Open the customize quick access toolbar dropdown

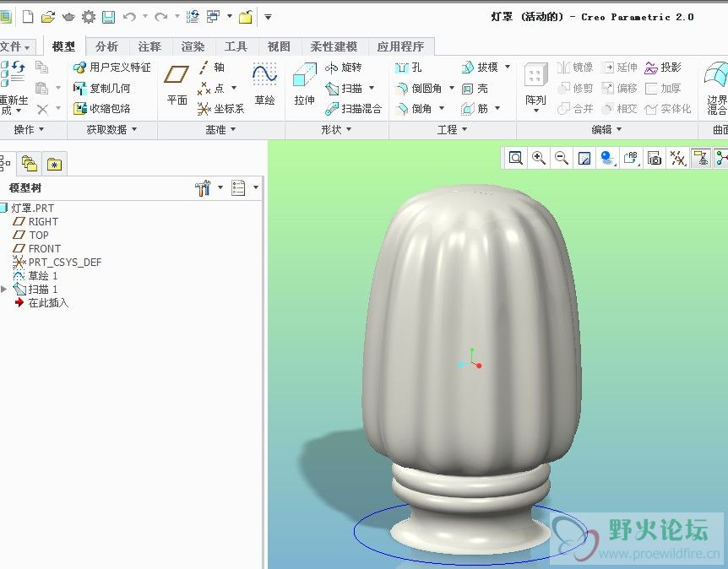(268, 17)
